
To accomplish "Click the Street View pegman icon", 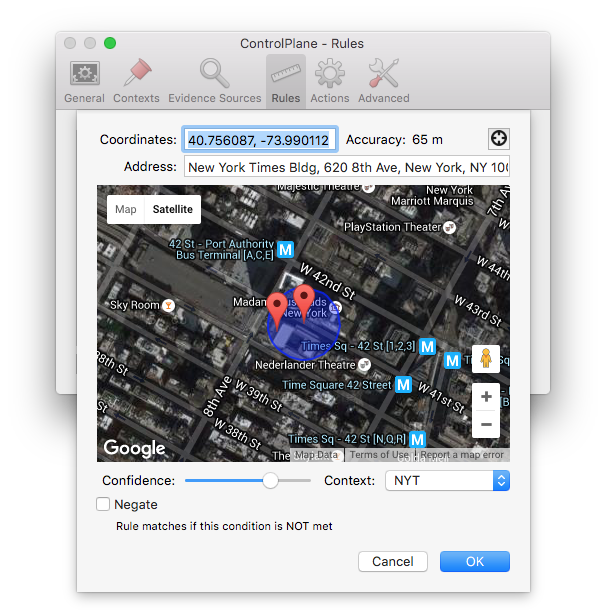I will 486,359.
